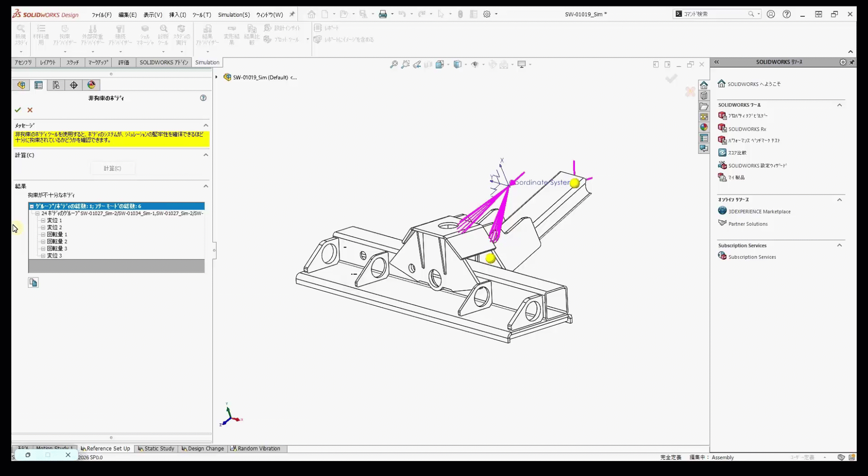Open the 3DEXPERIENCE Marketplace link
868x476 pixels.
tap(759, 211)
